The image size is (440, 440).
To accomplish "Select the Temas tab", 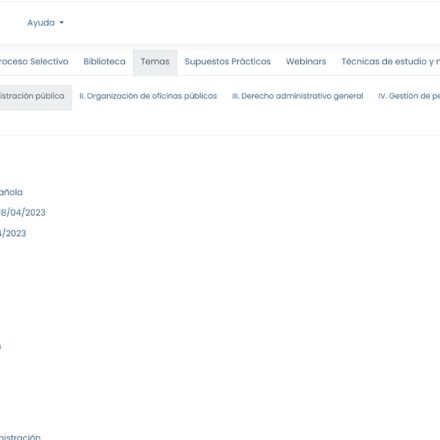I will pyautogui.click(x=155, y=62).
